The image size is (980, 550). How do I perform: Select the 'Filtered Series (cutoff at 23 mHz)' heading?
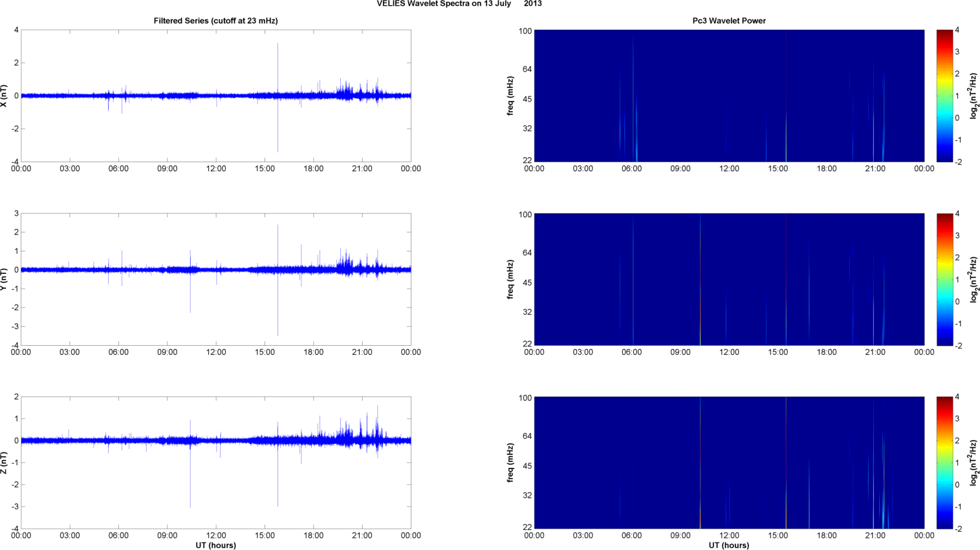tap(215, 21)
